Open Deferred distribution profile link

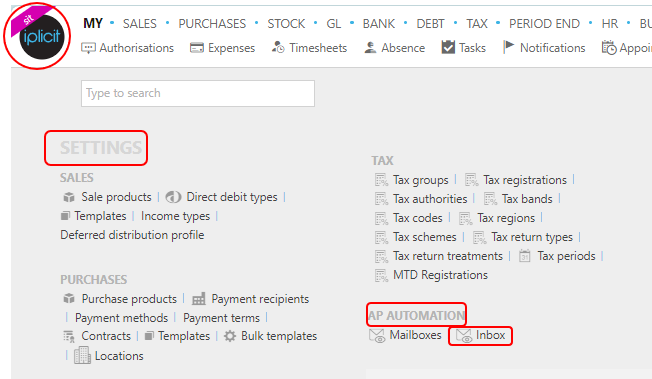pos(132,235)
